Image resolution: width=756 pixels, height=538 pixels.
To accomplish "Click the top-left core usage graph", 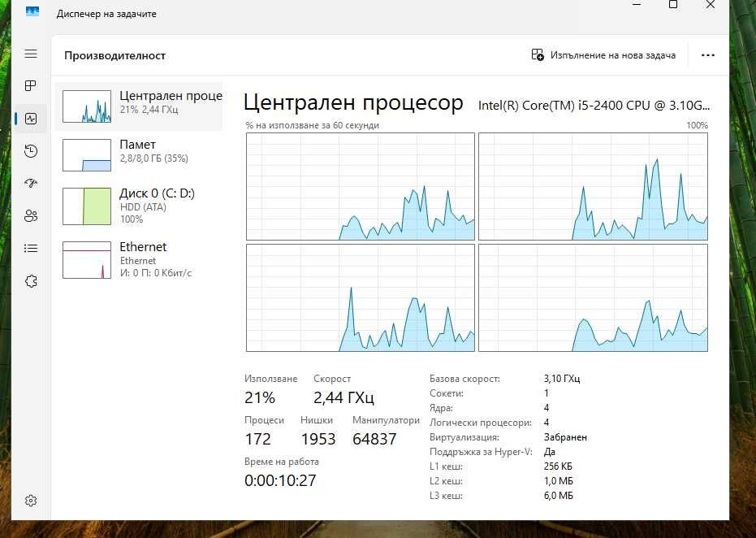I will click(x=361, y=186).
